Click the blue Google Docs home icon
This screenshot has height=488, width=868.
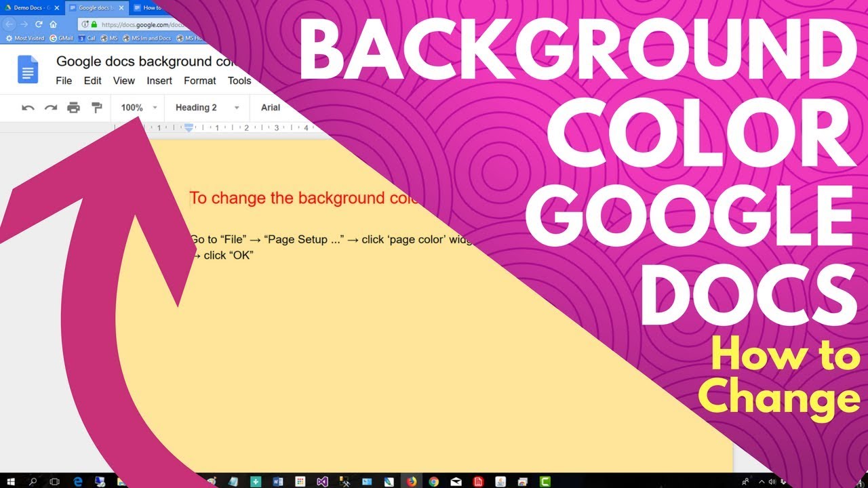pyautogui.click(x=28, y=70)
